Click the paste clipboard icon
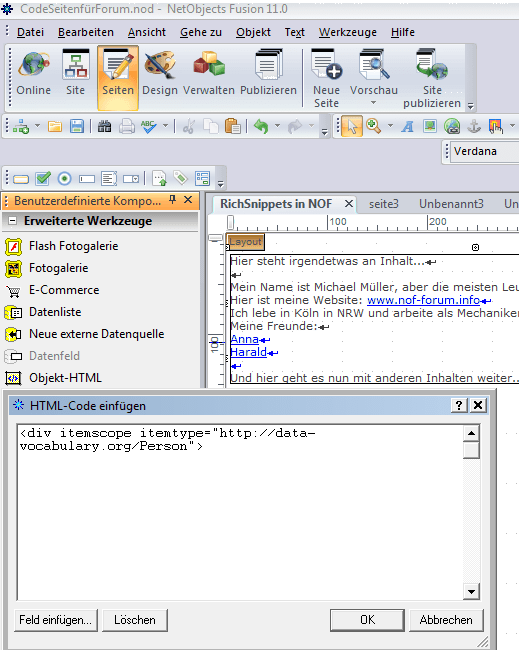This screenshot has height=650, width=519. tap(233, 126)
